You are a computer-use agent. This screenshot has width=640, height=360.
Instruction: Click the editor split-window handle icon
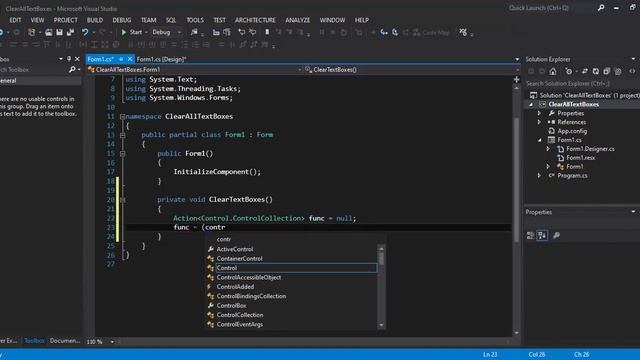[517, 80]
